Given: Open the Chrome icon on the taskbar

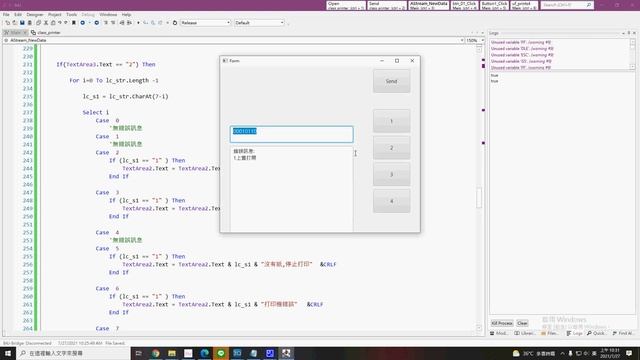Looking at the screenshot, I should pyautogui.click(x=156, y=353).
